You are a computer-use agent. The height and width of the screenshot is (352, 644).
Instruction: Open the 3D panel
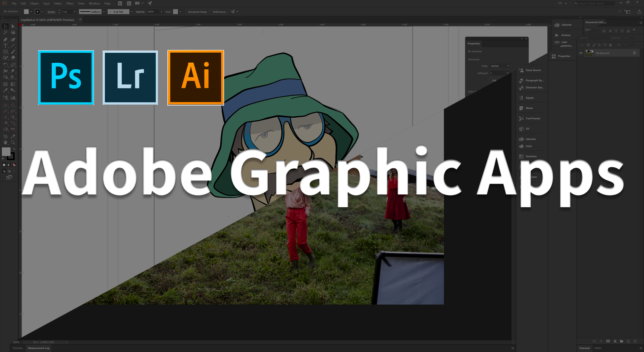pyautogui.click(x=524, y=129)
